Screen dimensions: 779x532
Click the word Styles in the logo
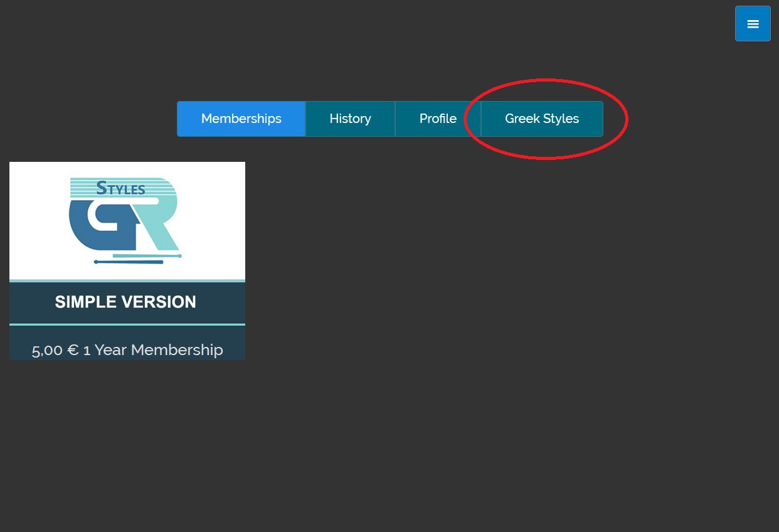(x=120, y=188)
